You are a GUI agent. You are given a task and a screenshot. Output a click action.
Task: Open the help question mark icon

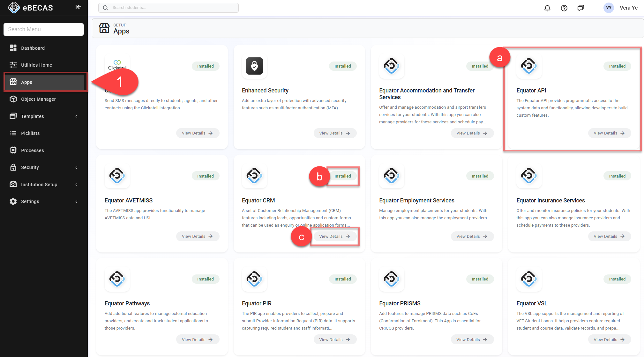(x=564, y=8)
